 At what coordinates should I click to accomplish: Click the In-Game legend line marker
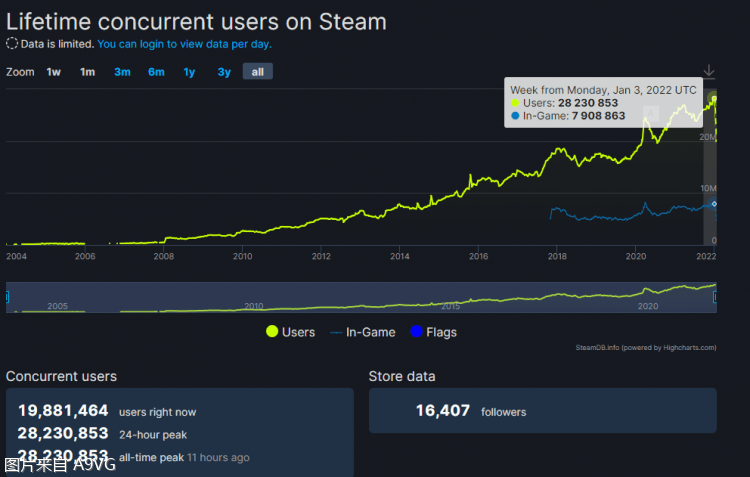coord(337,332)
